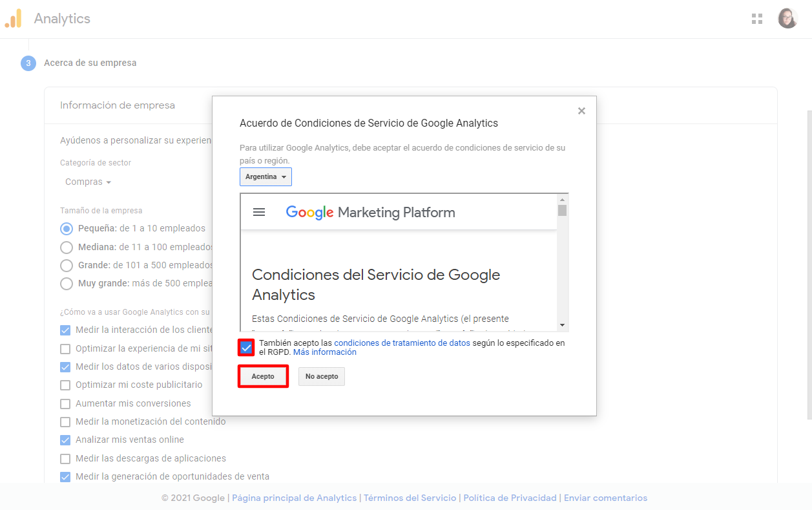Screen dimensions: 812x510
Task: Click the Tamaño de la empresa label
Action: point(101,211)
